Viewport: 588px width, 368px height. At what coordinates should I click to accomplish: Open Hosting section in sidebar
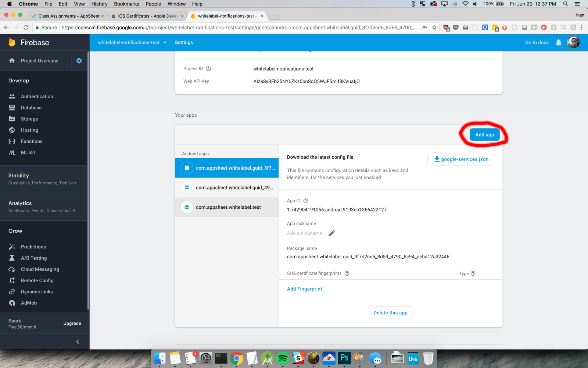click(x=29, y=130)
